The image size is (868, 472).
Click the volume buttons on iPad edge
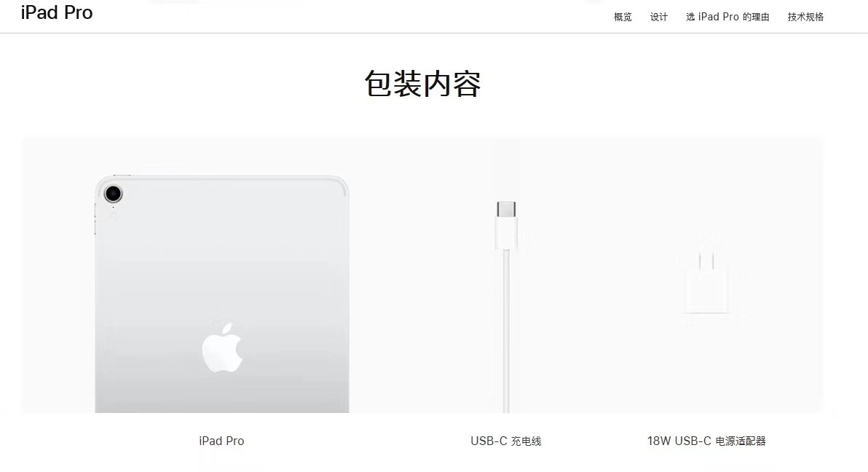click(95, 219)
